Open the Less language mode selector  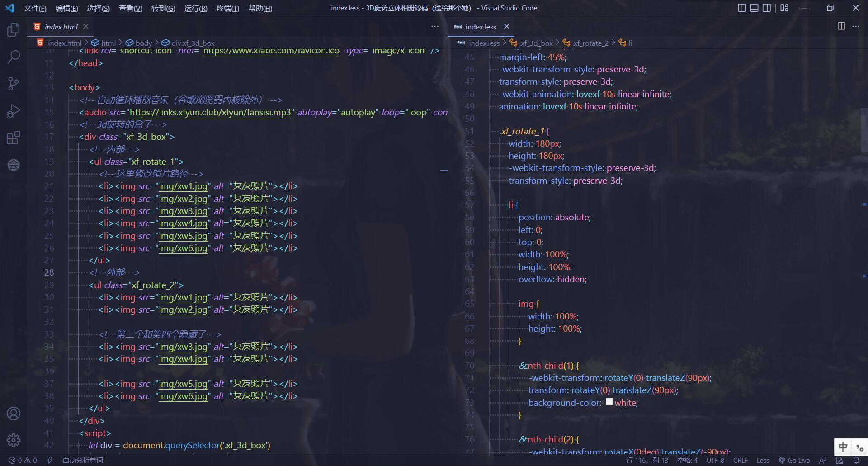tap(763, 460)
